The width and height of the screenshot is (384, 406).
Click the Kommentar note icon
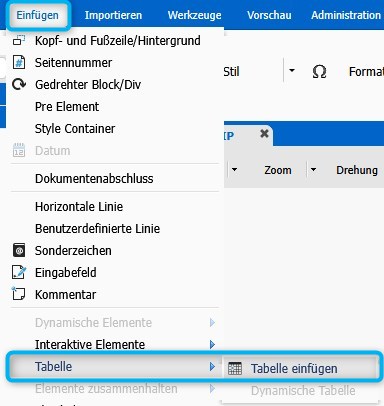pyautogui.click(x=18, y=294)
